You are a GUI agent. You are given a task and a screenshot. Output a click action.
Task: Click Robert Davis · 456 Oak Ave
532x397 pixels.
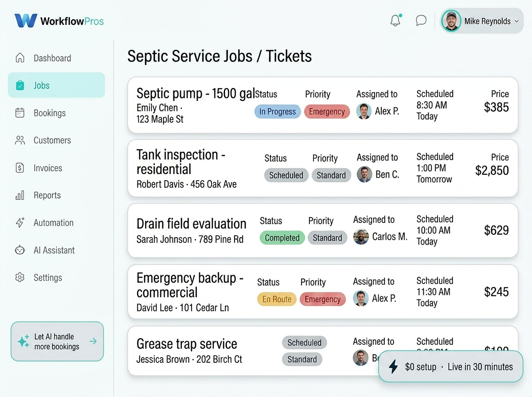pyautogui.click(x=187, y=184)
